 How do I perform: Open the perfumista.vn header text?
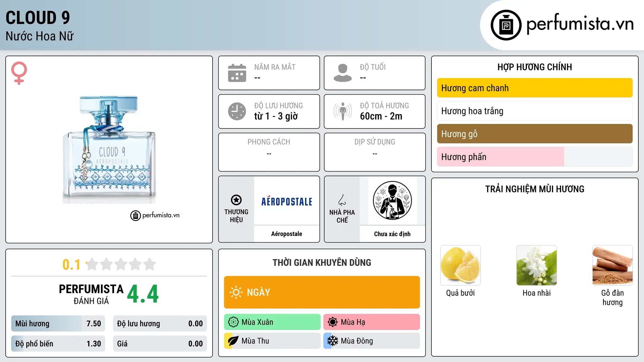click(580, 24)
